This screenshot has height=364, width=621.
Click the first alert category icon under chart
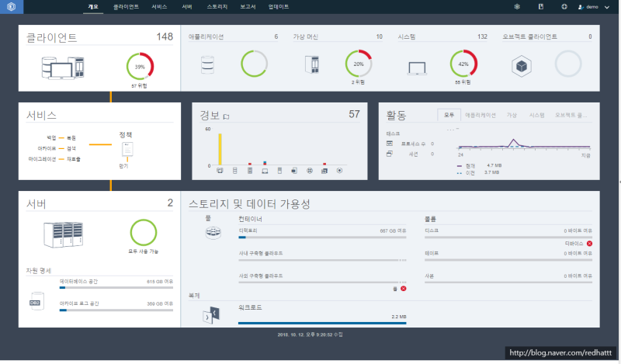(x=220, y=171)
